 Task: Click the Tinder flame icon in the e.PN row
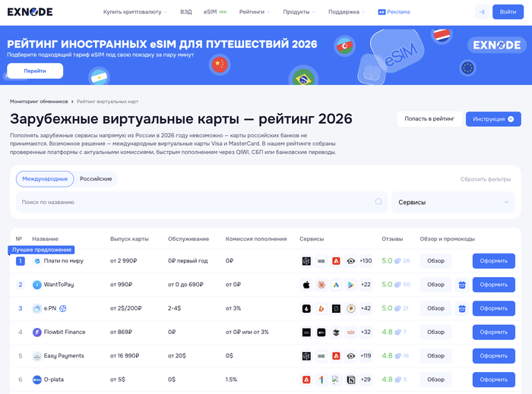(306, 308)
